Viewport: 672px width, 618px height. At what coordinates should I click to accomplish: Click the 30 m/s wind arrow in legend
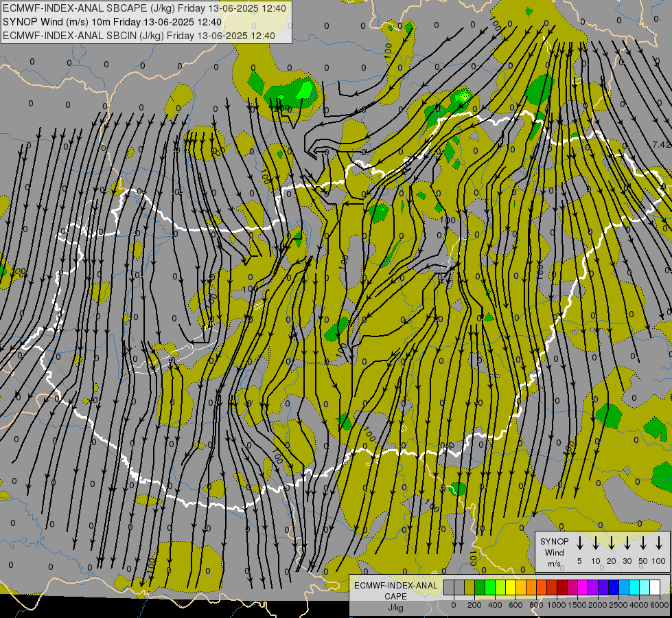(x=627, y=543)
